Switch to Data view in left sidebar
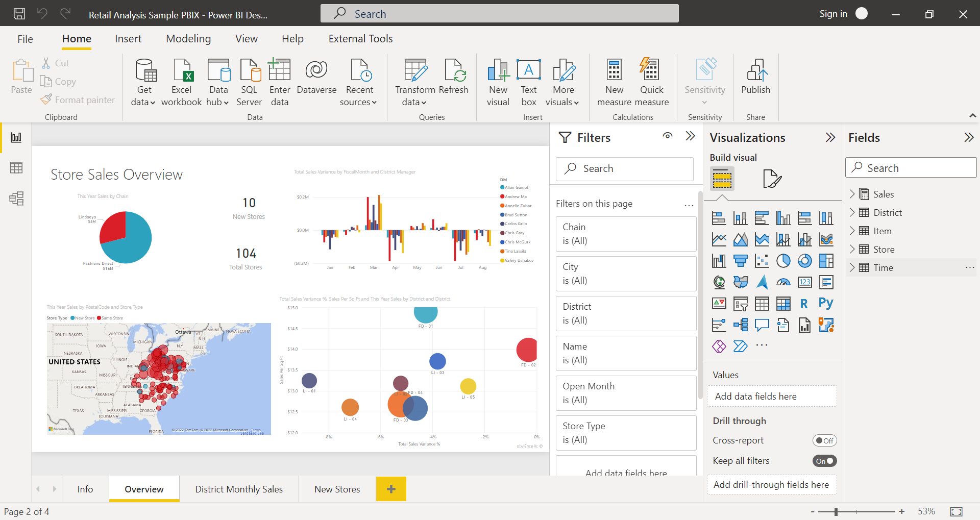 pyautogui.click(x=16, y=167)
